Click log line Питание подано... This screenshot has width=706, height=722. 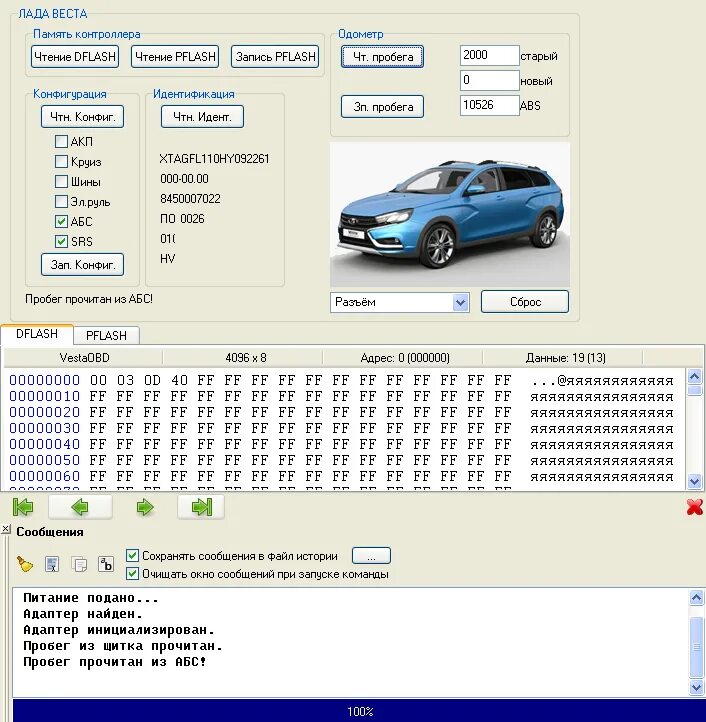coord(91,598)
